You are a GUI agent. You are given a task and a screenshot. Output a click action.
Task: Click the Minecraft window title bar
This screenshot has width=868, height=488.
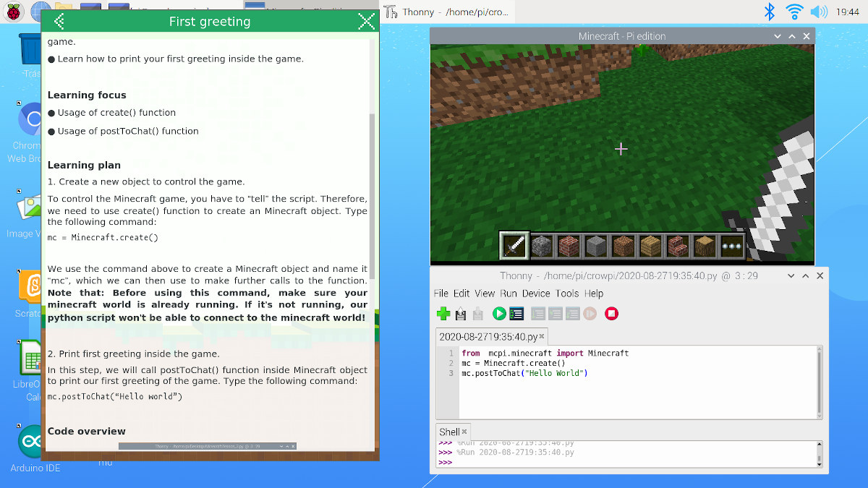(x=622, y=36)
